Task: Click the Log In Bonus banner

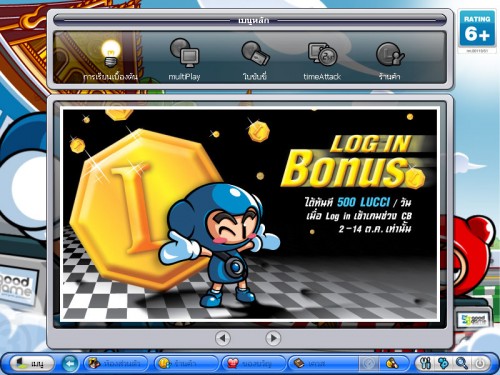Action: pos(250,214)
